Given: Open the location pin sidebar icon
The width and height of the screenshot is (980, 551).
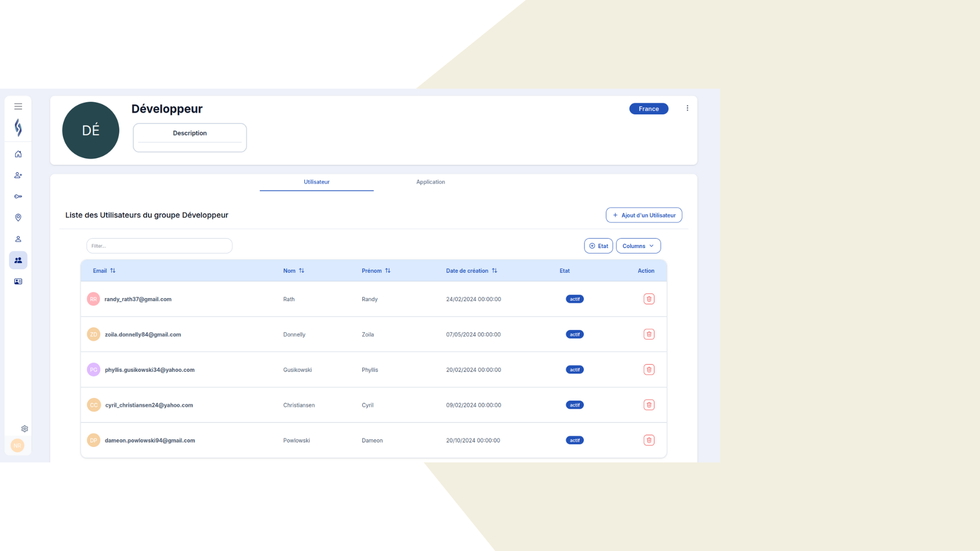Looking at the screenshot, I should [18, 218].
